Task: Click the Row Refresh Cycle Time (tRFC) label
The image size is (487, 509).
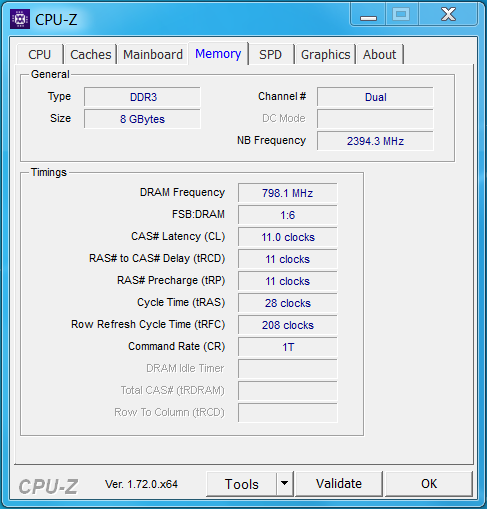Action: pos(148,324)
